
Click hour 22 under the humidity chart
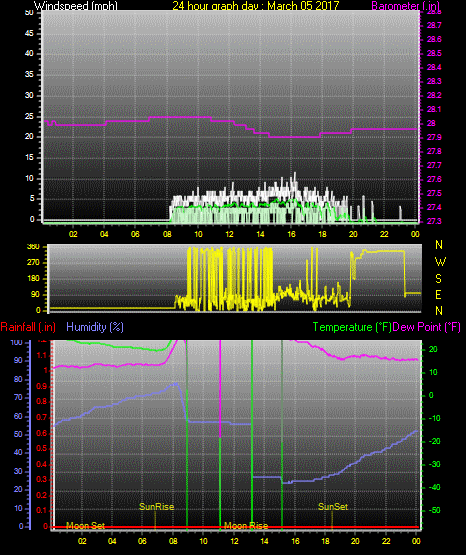386,541
